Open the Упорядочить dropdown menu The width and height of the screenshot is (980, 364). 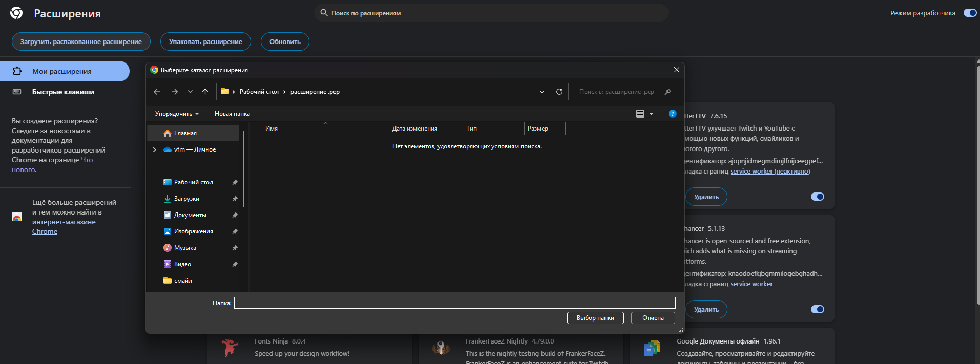click(x=177, y=114)
